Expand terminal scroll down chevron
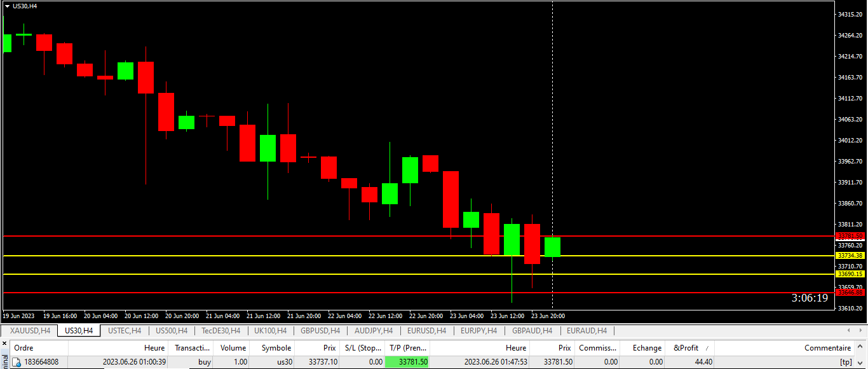The width and height of the screenshot is (868, 369). pos(861,363)
